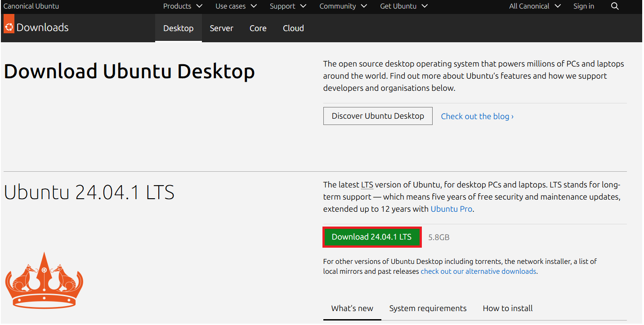
Task: Expand the All Canonical menu
Action: (x=535, y=6)
